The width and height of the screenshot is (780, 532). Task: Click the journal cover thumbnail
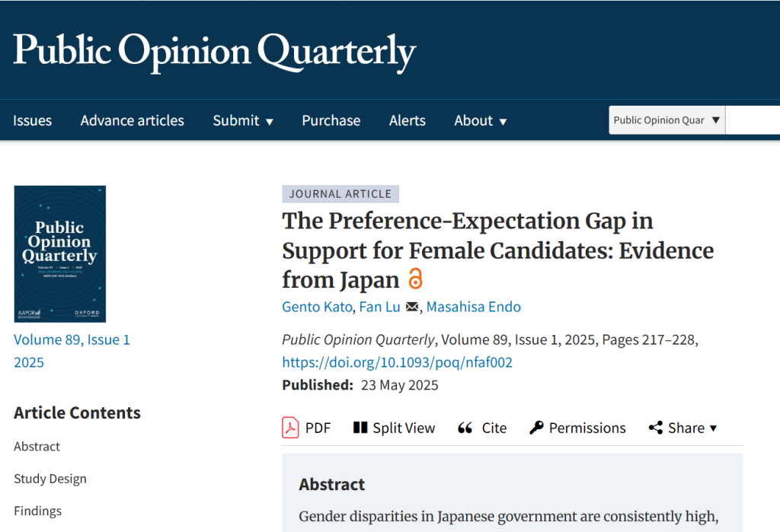pyautogui.click(x=60, y=253)
